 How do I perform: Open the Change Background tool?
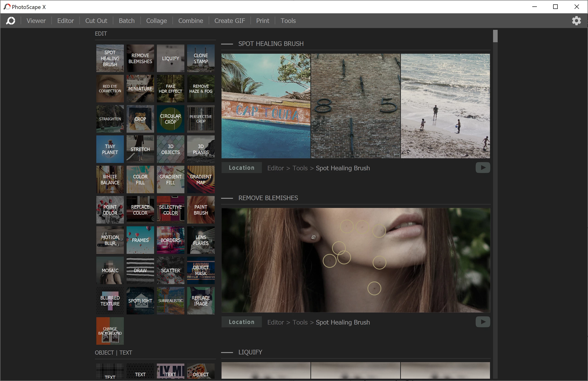pos(110,331)
